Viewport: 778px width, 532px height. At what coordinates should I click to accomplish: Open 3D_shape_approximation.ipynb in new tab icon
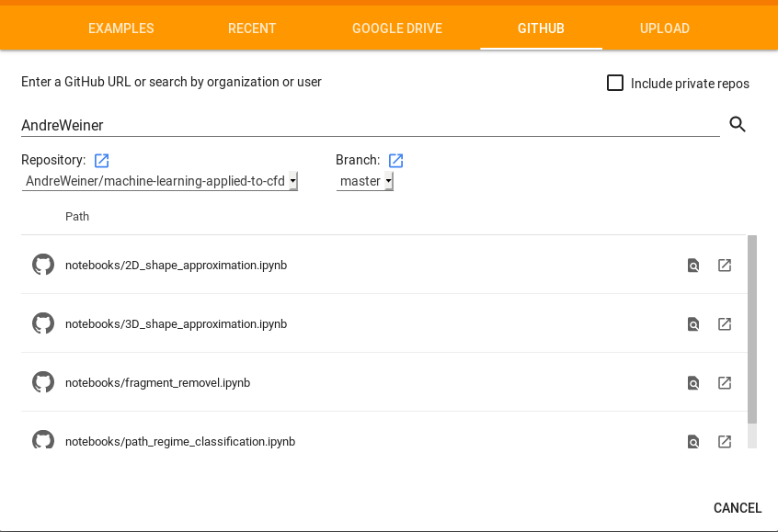725,323
